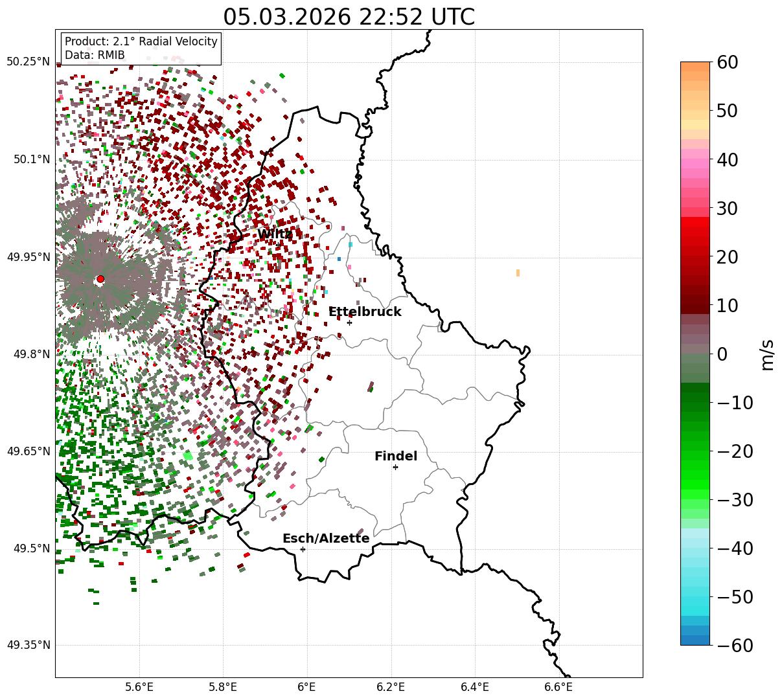Click the m/s colorbar unit label
This screenshot has width=782, height=700.
(x=768, y=354)
